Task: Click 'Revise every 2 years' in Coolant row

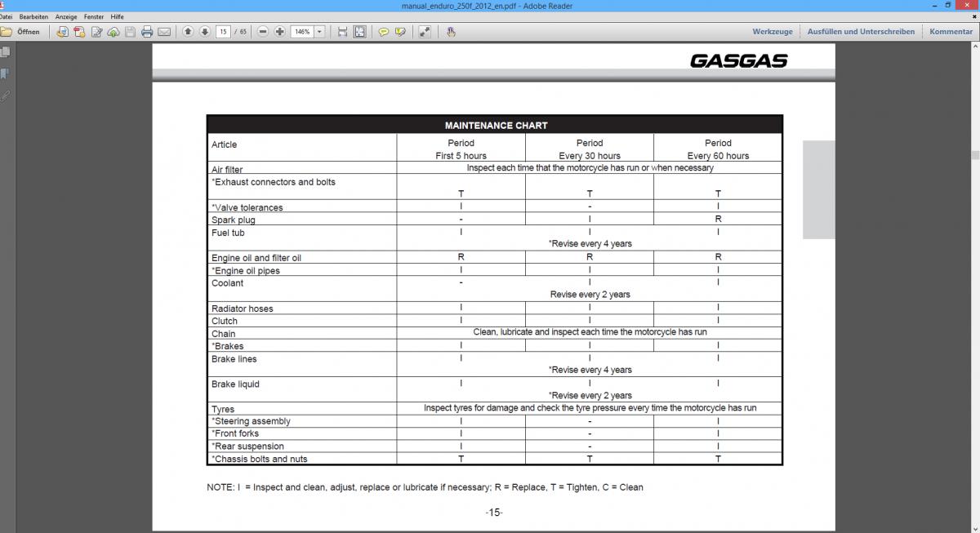Action: pyautogui.click(x=590, y=295)
